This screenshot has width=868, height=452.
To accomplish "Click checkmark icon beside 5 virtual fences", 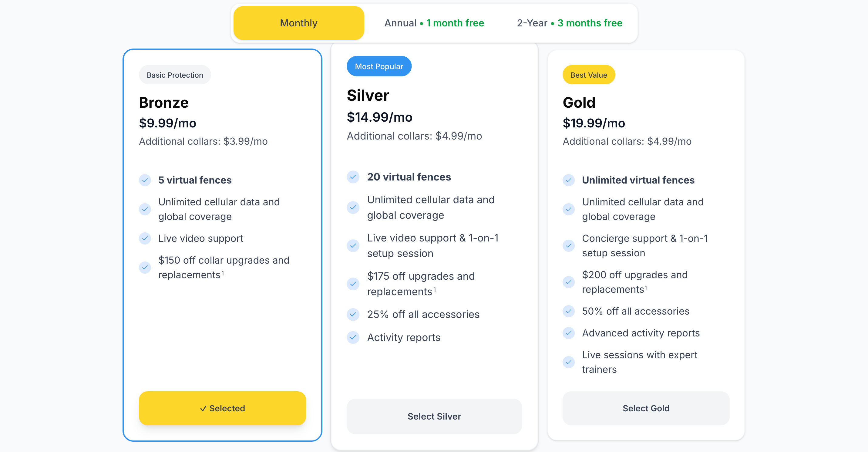I will pos(145,180).
